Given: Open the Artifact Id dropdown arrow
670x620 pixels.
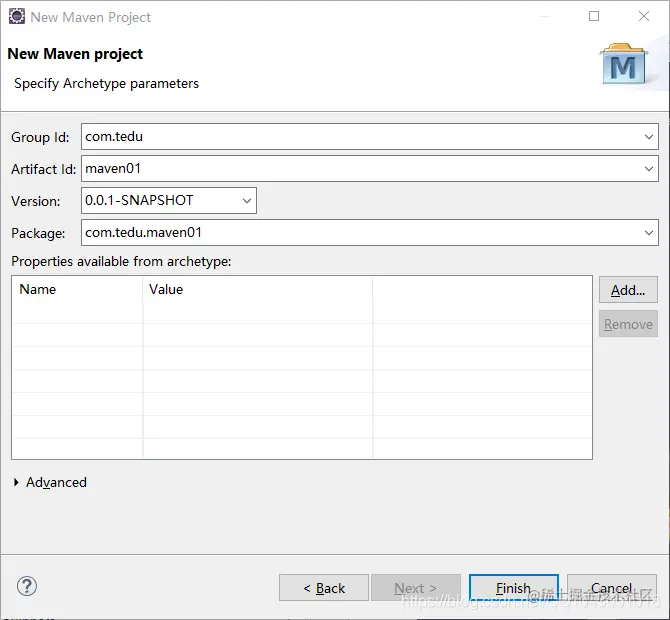Looking at the screenshot, I should click(649, 169).
